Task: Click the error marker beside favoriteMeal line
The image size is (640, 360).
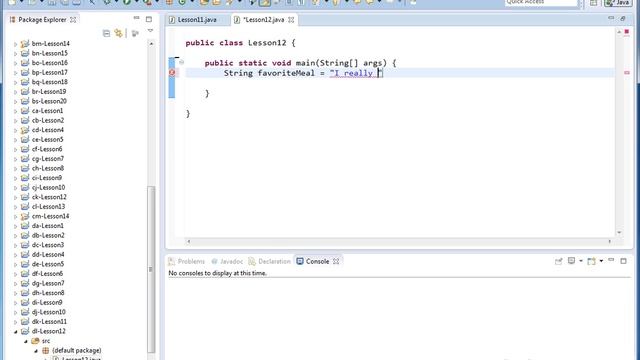Action: 172,73
